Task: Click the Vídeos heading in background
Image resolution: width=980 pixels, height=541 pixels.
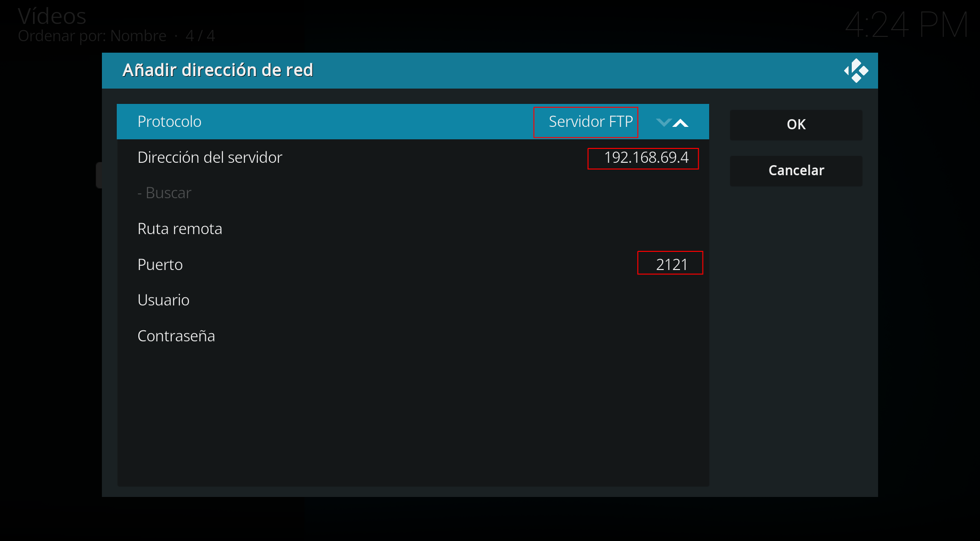Action: (52, 16)
